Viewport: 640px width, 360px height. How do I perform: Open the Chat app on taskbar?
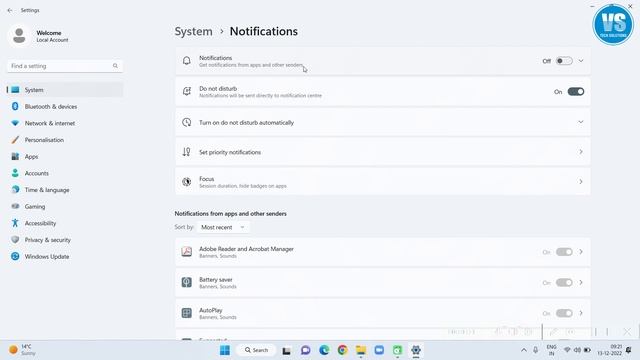305,350
